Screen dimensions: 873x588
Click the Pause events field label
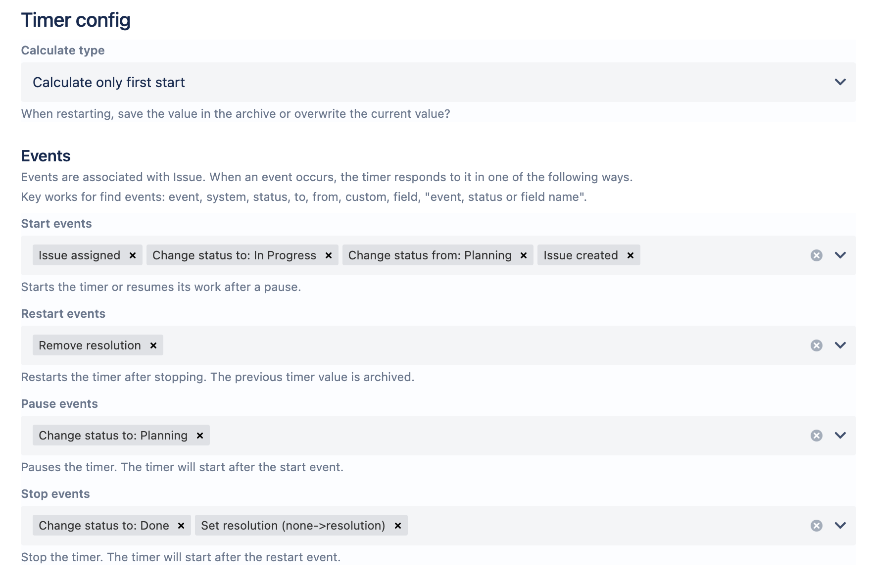click(x=59, y=404)
